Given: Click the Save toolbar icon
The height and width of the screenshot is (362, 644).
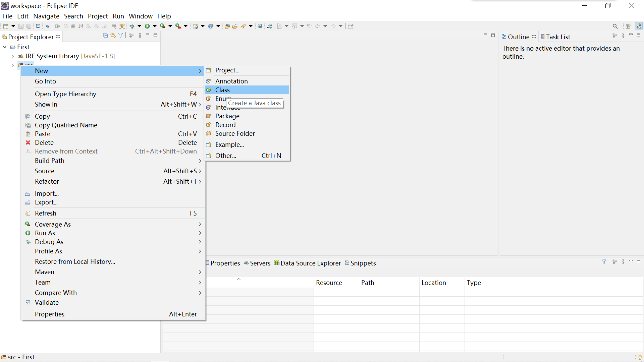Looking at the screenshot, I should 21,26.
